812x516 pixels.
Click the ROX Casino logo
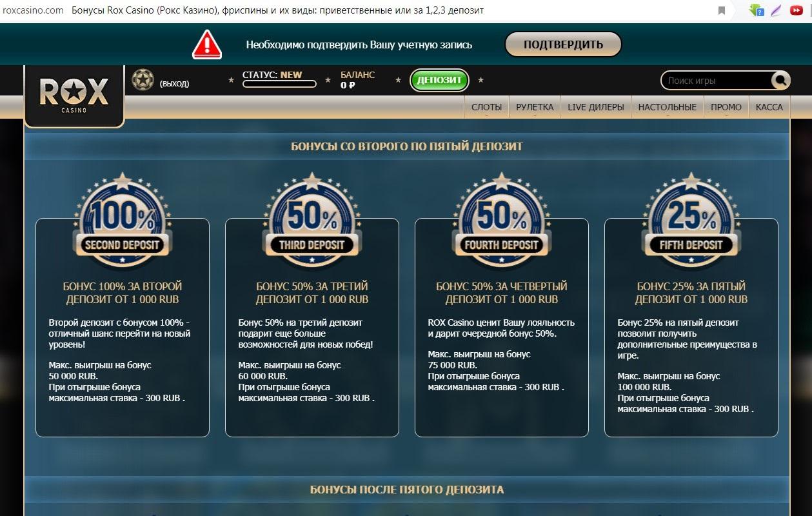(x=74, y=95)
